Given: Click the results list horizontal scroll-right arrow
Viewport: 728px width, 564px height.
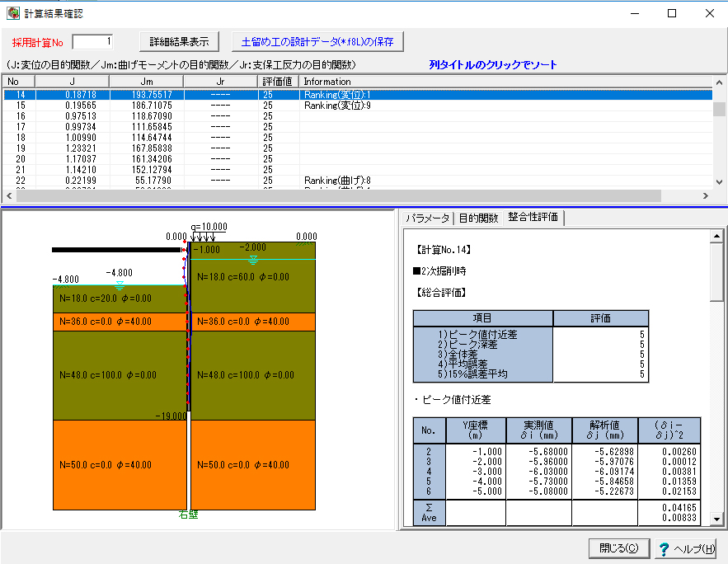Looking at the screenshot, I should click(x=705, y=196).
